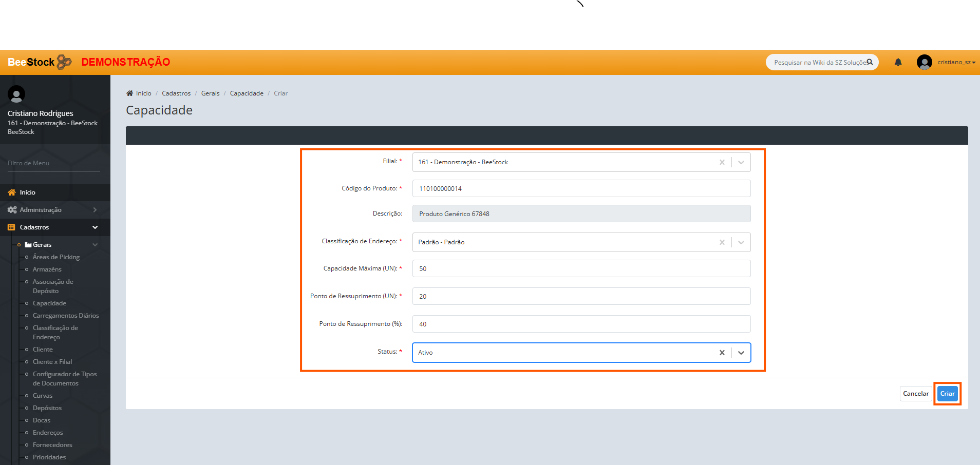The image size is (980, 465).
Task: Click the Capacidade Máxima (UN) field
Action: coord(581,268)
